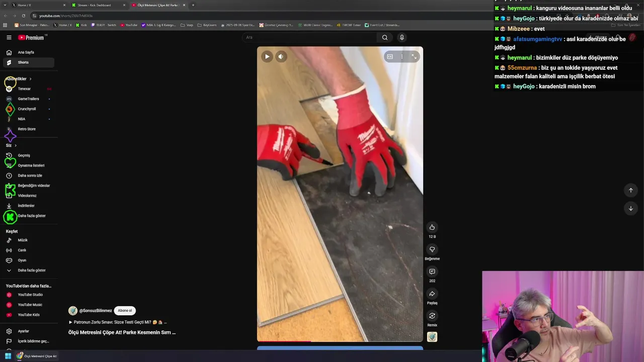644x362 pixels.
Task: Open YouTube Kids link
Action: [x=28, y=315]
